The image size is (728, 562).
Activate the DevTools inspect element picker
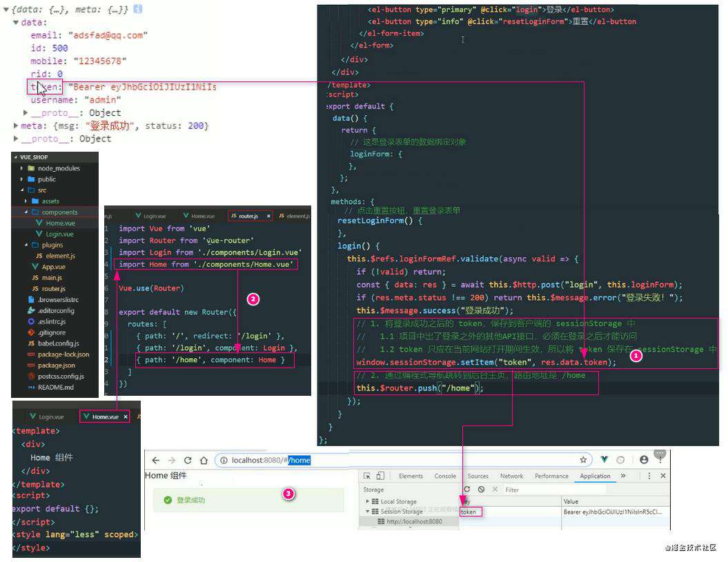point(367,476)
